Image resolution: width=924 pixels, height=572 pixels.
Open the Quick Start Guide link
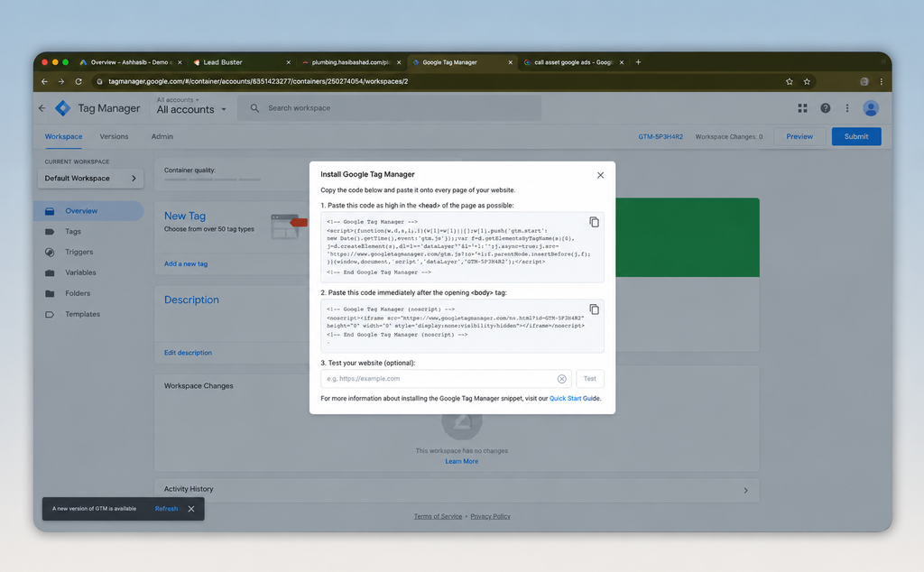coord(575,399)
